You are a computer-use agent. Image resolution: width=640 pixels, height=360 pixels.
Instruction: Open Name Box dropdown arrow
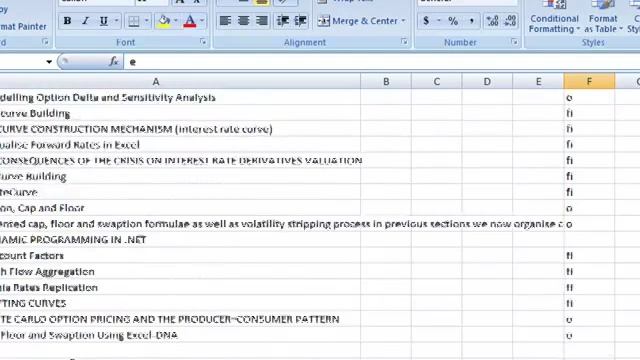coord(49,62)
